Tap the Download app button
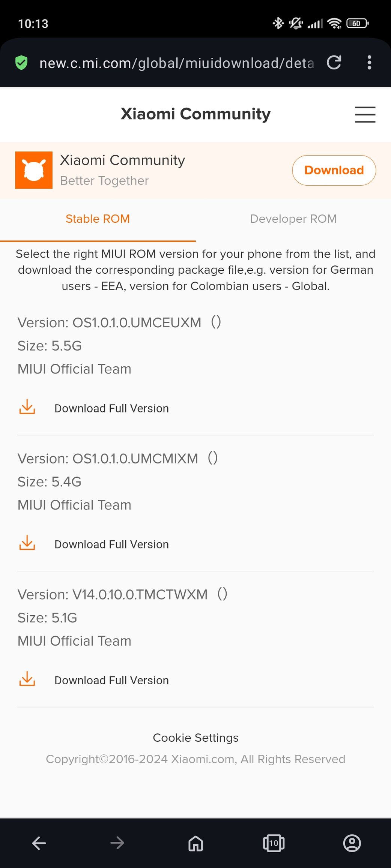391x868 pixels. click(x=334, y=170)
